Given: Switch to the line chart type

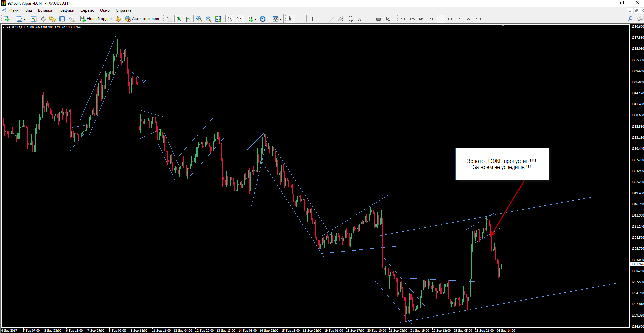Looking at the screenshot, I should 188,19.
